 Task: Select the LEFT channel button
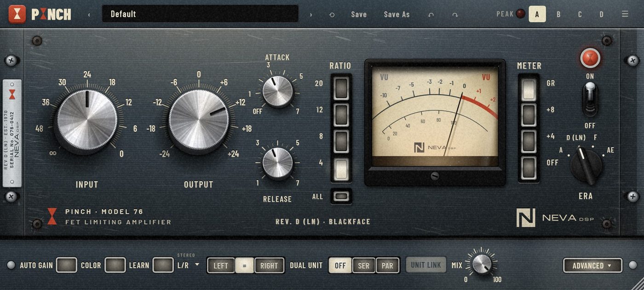(221, 266)
